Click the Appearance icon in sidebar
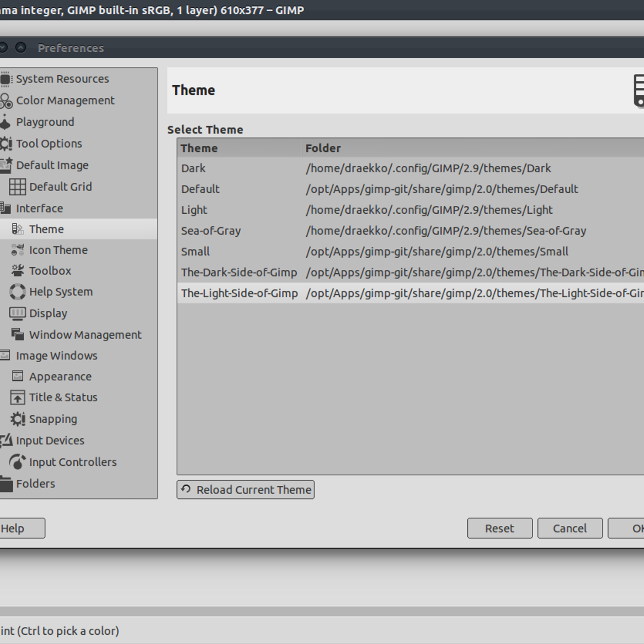This screenshot has width=644, height=644. tap(17, 376)
